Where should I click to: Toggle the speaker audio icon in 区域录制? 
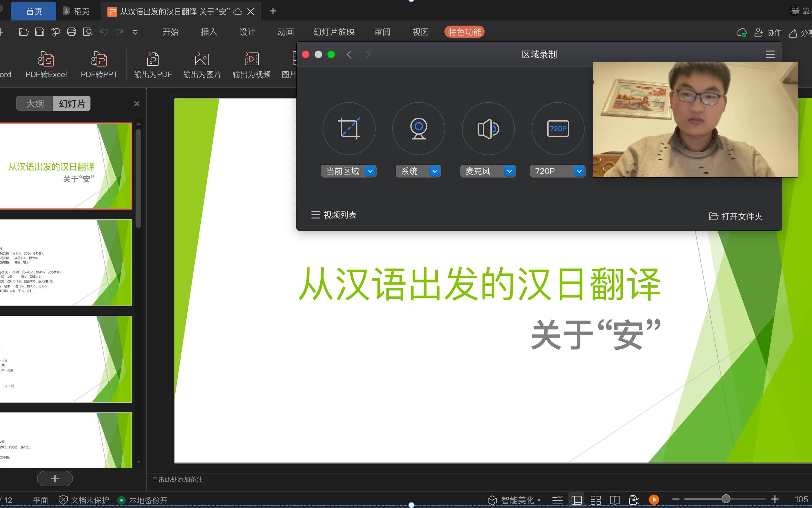click(488, 129)
